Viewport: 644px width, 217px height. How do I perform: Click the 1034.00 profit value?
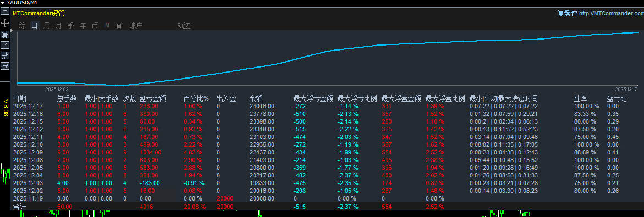pyautogui.click(x=151, y=152)
